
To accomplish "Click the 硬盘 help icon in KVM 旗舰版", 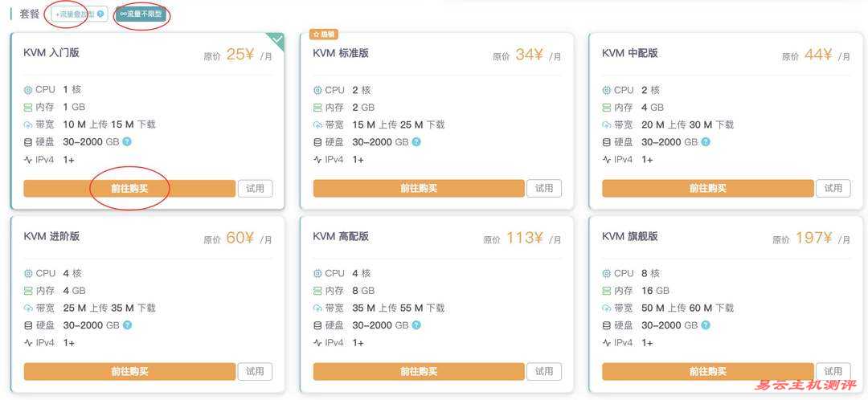I will tap(706, 325).
